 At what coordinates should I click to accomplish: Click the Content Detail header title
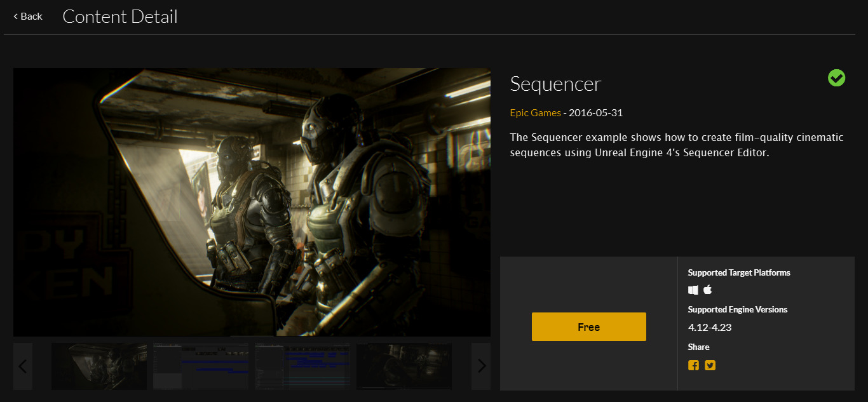119,16
